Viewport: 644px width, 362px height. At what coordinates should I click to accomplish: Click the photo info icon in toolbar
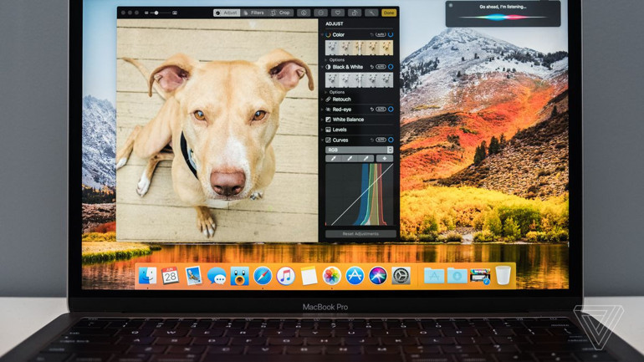coord(304,13)
